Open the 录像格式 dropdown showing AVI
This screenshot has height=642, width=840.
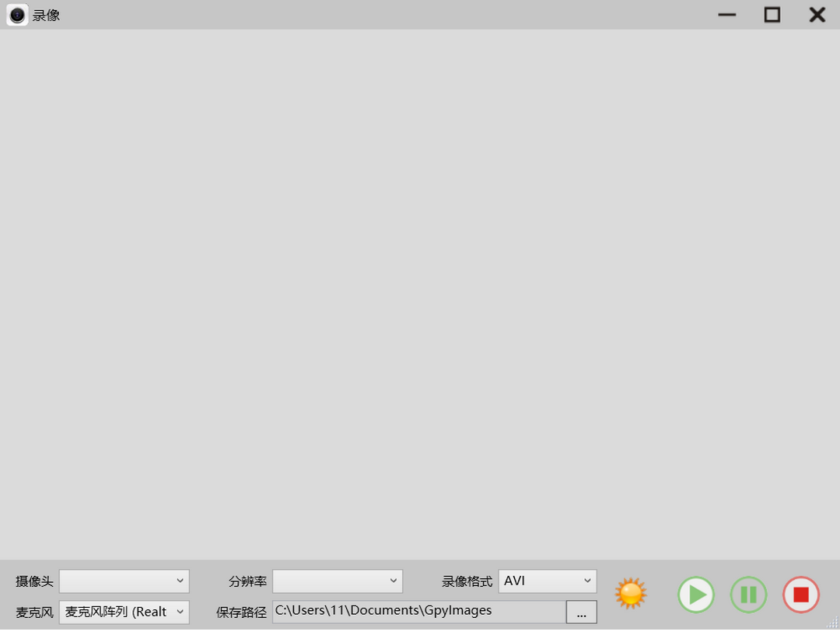[548, 581]
